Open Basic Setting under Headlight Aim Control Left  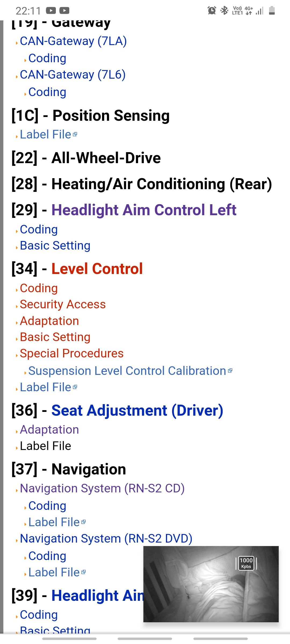pyautogui.click(x=55, y=246)
